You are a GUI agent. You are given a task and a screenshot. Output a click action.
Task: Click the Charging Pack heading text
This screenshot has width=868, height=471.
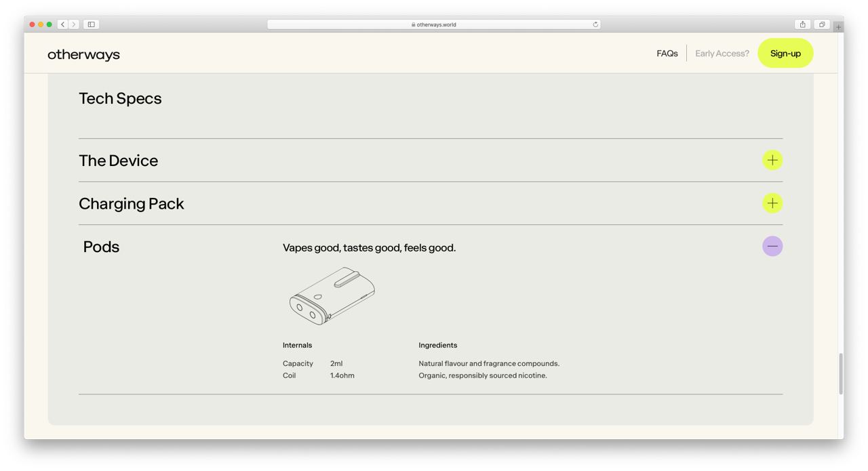tap(132, 203)
